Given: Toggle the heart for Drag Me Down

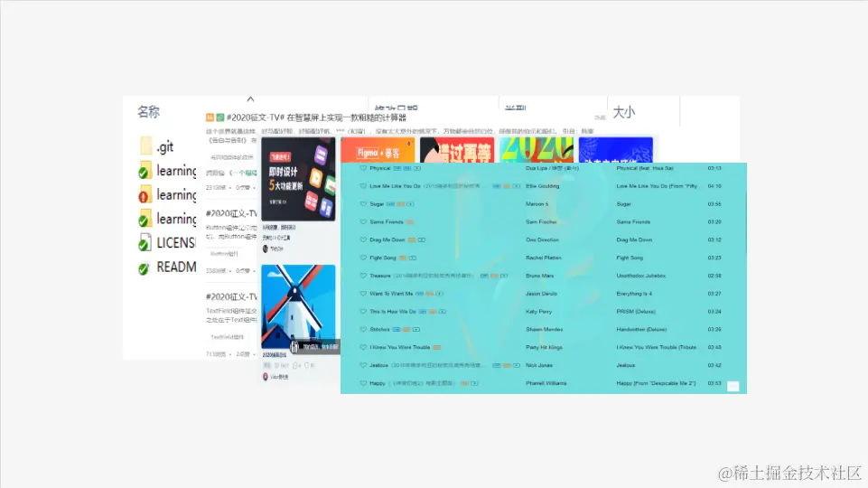Looking at the screenshot, I should tap(363, 239).
